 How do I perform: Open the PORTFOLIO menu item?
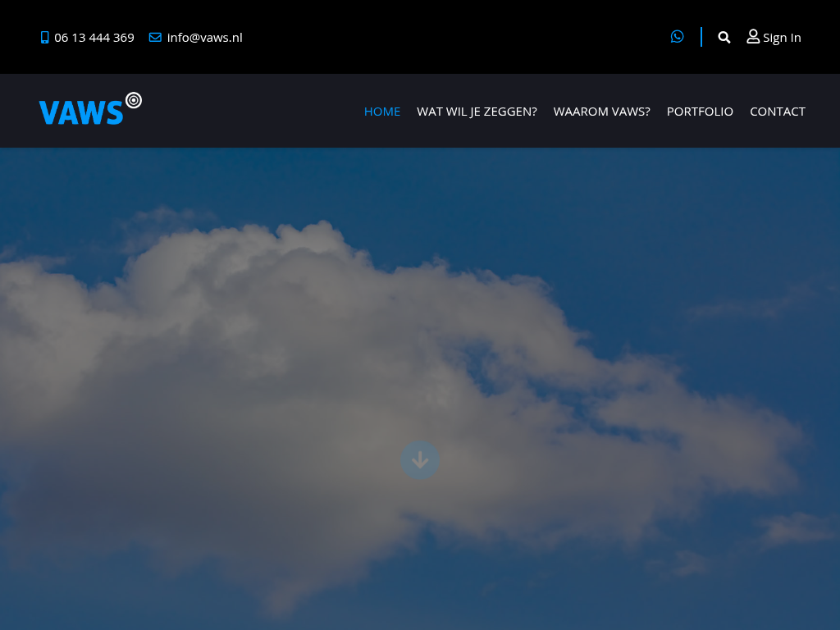click(700, 112)
